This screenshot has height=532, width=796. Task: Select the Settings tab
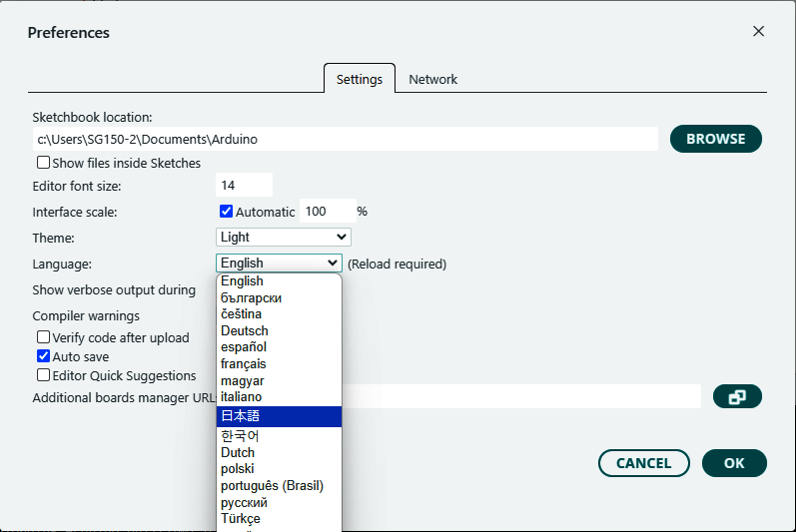[359, 79]
